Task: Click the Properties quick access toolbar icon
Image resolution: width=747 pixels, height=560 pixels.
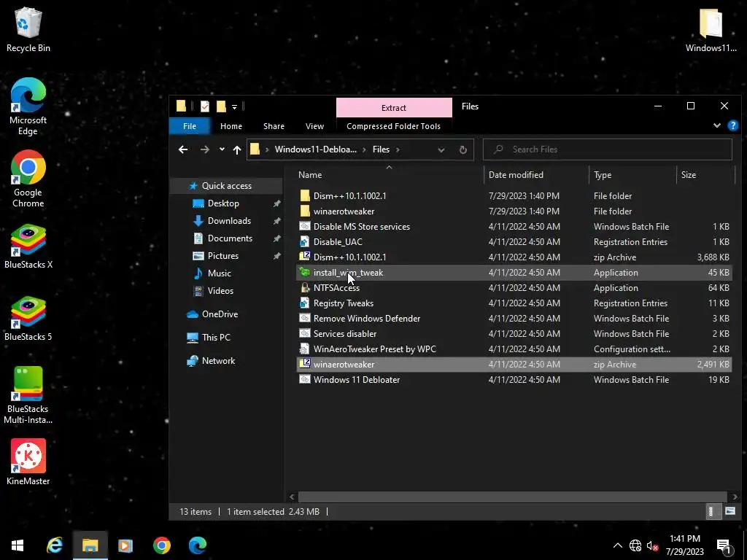Action: pos(205,106)
